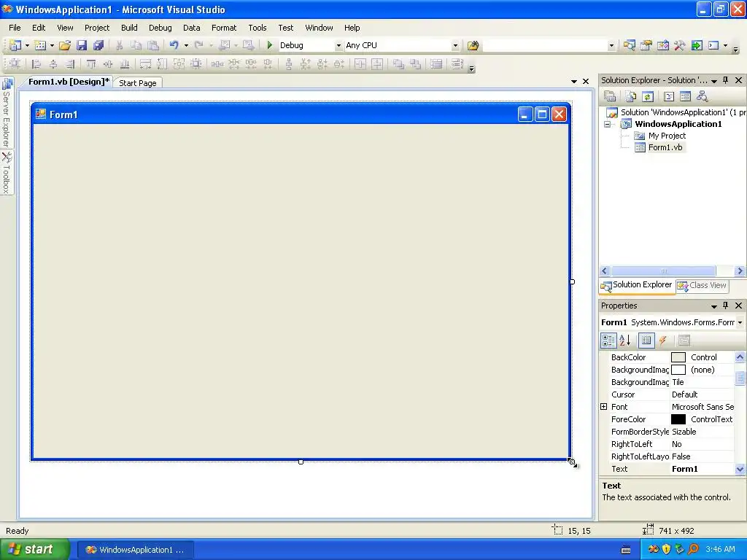
Task: Click the Align to Grid layout icon
Action: pyautogui.click(x=15, y=64)
